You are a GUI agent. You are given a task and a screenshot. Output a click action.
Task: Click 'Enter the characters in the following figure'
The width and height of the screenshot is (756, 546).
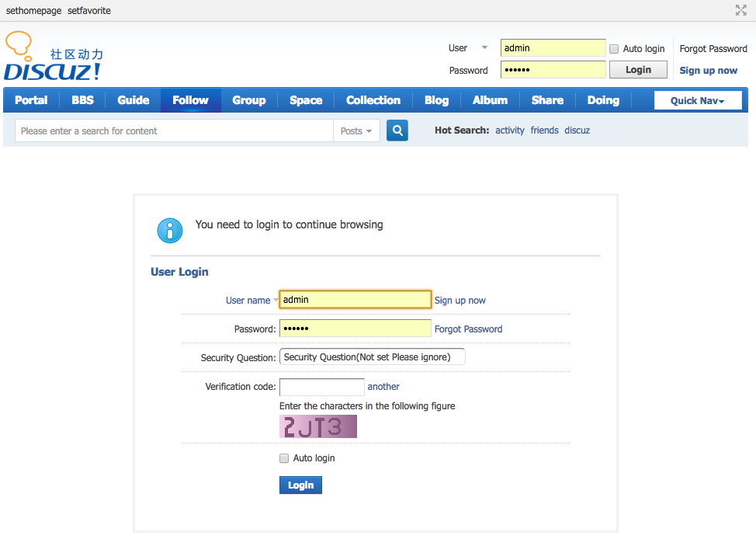pyautogui.click(x=367, y=406)
